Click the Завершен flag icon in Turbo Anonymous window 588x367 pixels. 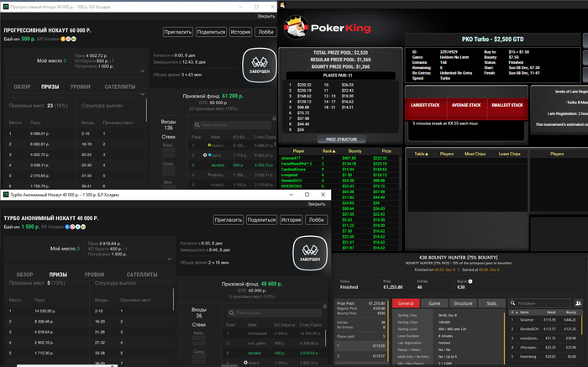(x=310, y=253)
